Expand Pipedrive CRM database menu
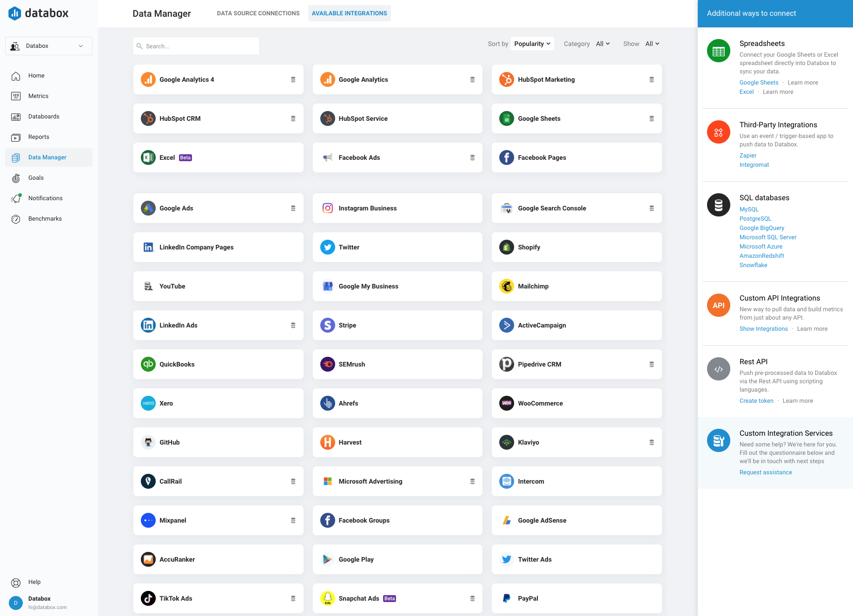 pos(652,364)
